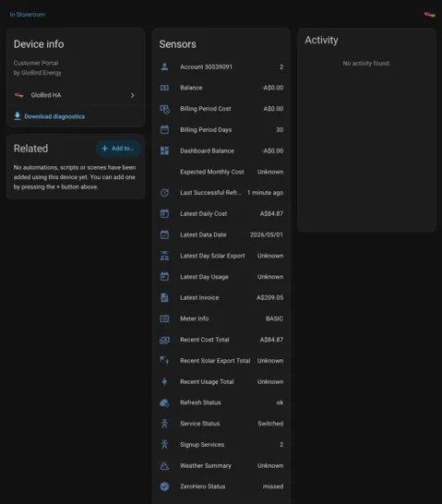Click the Latest Day Solar Export icon
Screen dimensions: 442x504
pos(164,256)
